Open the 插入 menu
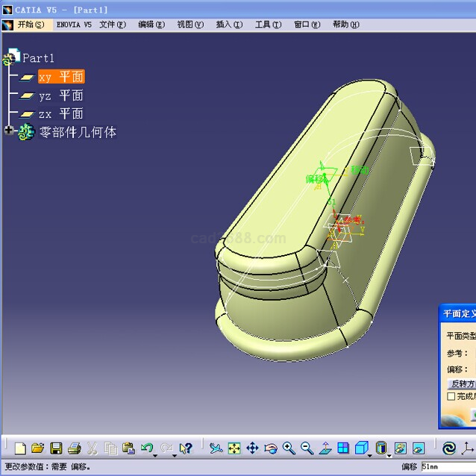 point(228,24)
